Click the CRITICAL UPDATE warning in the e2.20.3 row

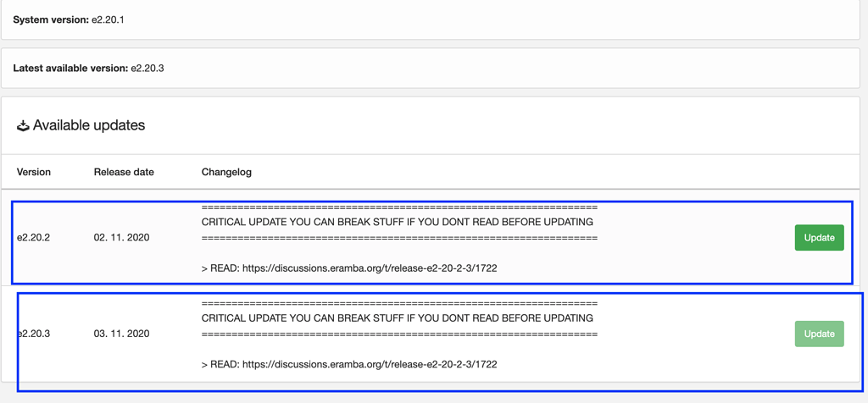pyautogui.click(x=397, y=318)
